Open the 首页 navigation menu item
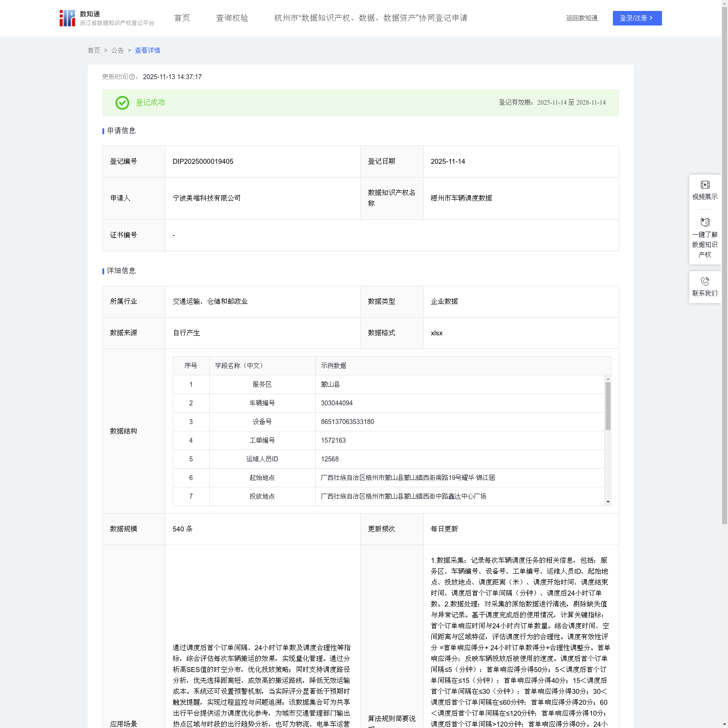Screen dimensions: 728x728 point(182,18)
